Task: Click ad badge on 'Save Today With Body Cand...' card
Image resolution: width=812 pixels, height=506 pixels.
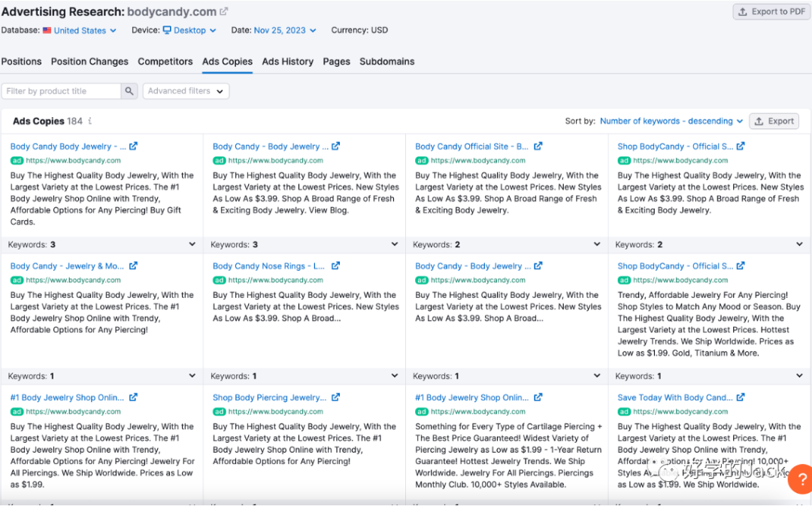Action: click(x=624, y=412)
